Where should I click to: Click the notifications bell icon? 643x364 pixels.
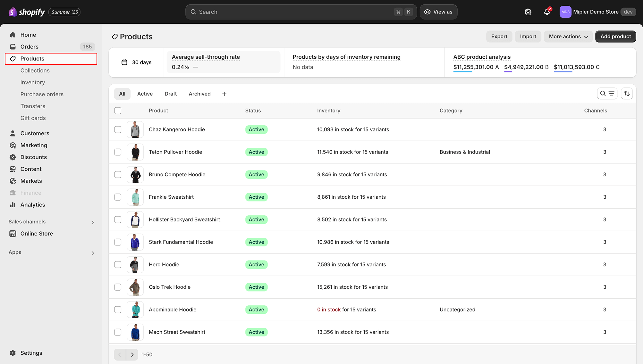[546, 12]
